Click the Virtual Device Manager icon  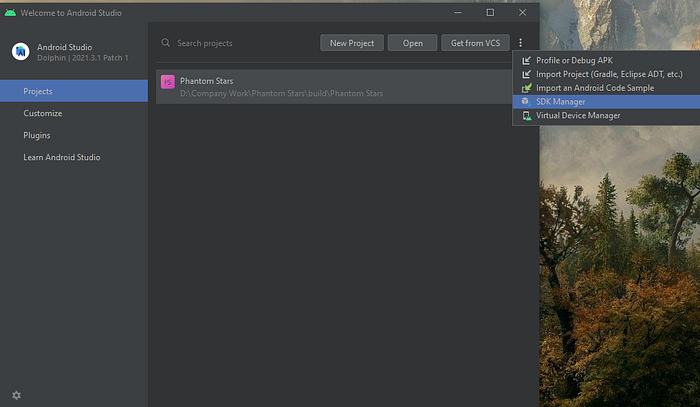pyautogui.click(x=527, y=116)
